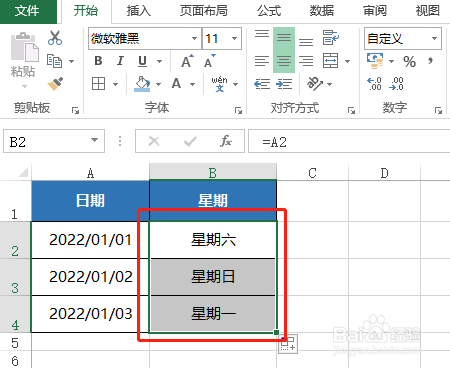Click the formula bar showing =A2
Viewport: 450px width, 368px height.
pos(349,141)
